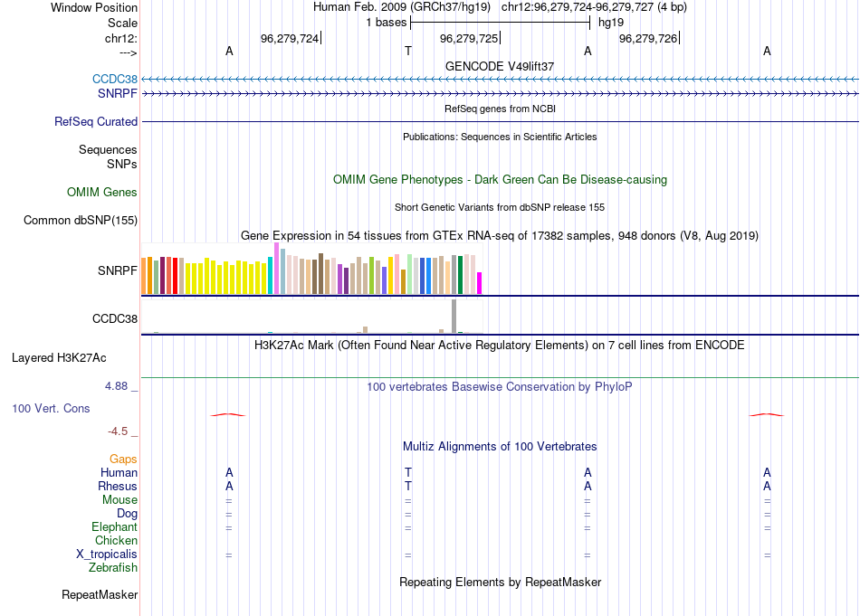Click the base direction arrow --> label

click(x=129, y=52)
